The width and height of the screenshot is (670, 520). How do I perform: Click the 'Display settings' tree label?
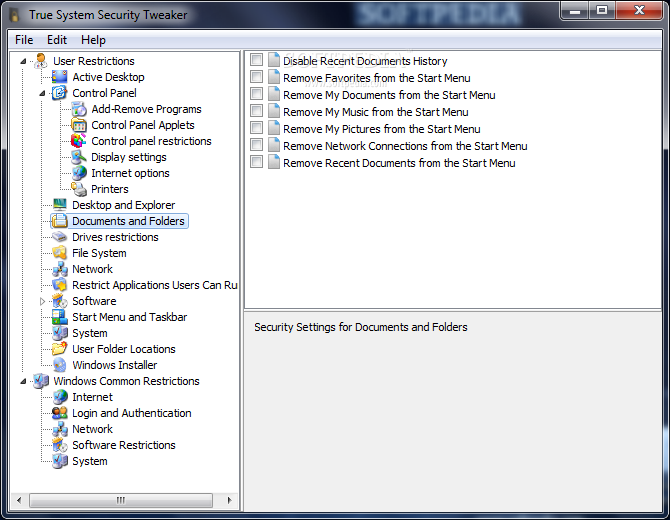click(x=129, y=157)
